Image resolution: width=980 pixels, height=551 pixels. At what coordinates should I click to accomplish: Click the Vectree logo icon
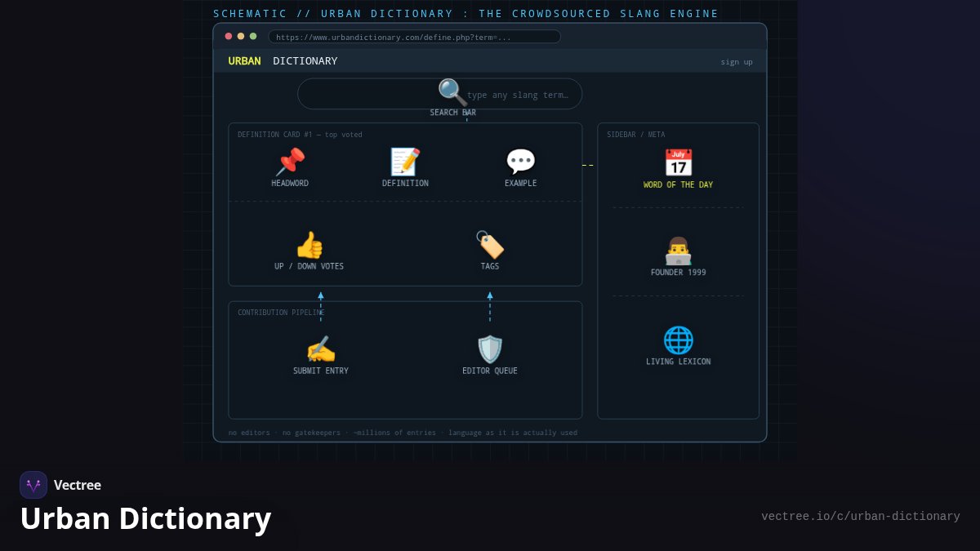pos(33,485)
